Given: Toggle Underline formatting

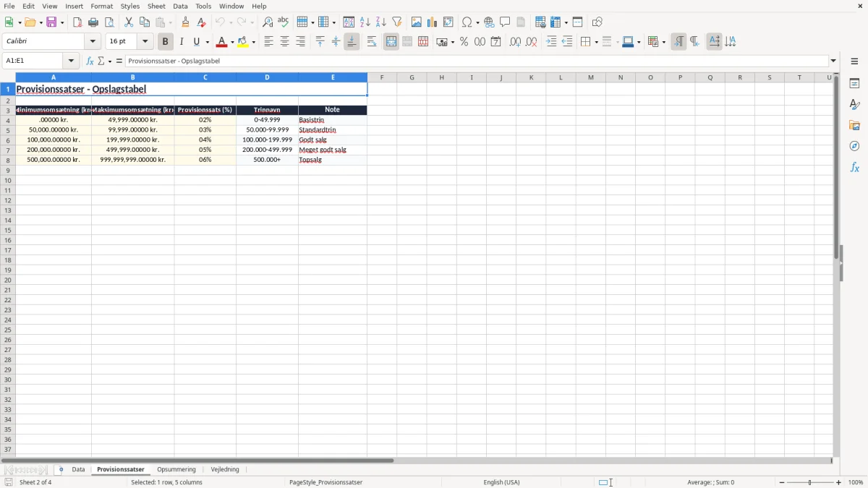Looking at the screenshot, I should point(197,42).
